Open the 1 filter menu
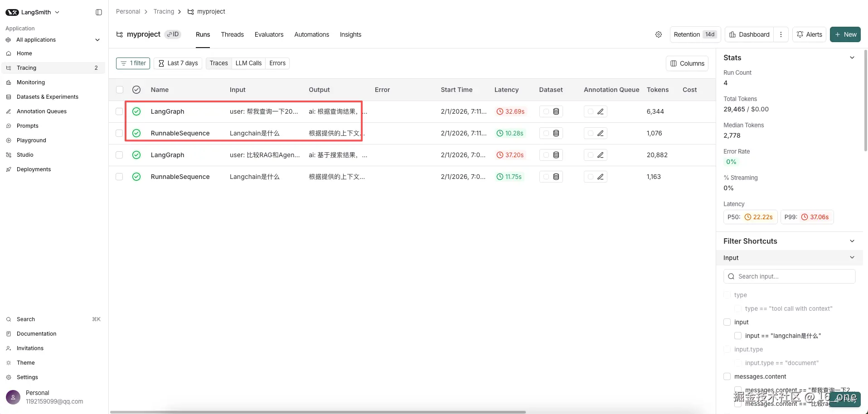The image size is (868, 414). 133,63
